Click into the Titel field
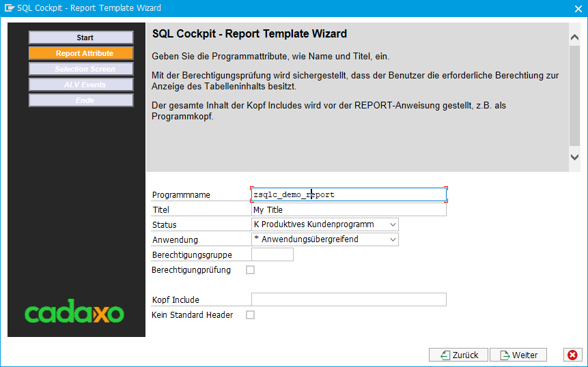Viewport: 588px width, 367px height. (349, 209)
